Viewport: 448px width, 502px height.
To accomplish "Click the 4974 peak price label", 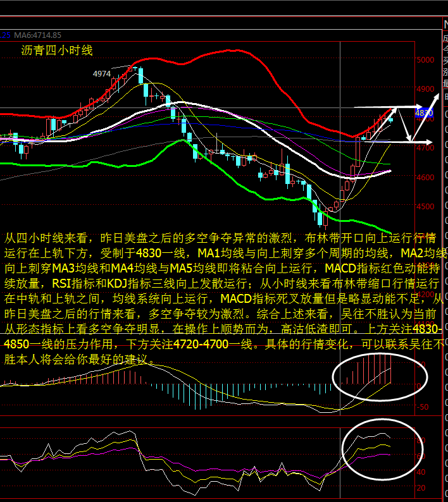I will tap(102, 74).
